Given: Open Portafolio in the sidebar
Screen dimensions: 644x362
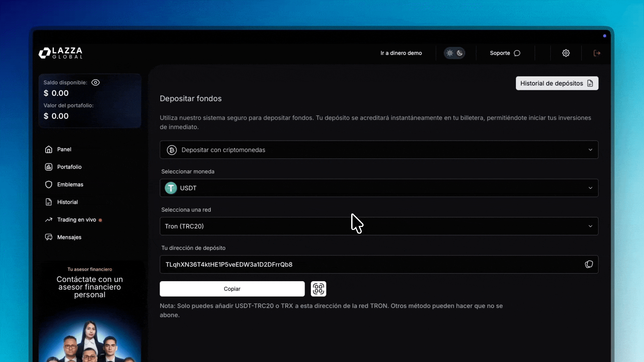Looking at the screenshot, I should click(69, 167).
